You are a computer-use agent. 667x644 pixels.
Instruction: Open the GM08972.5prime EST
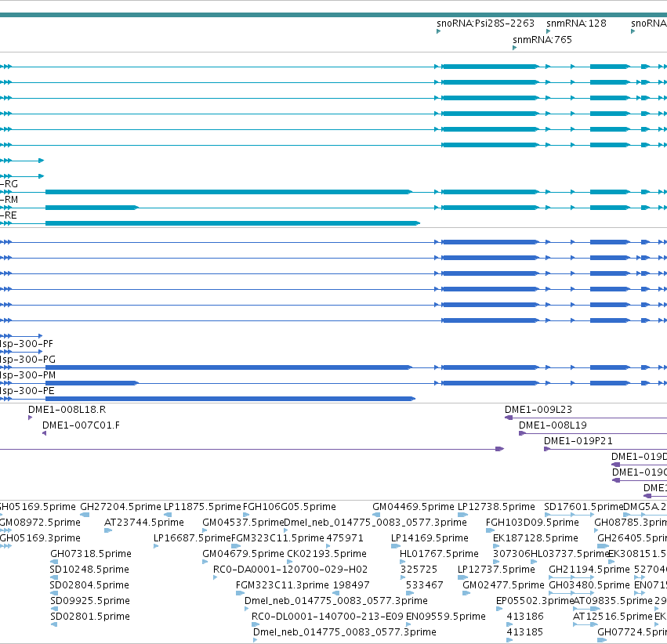(x=40, y=523)
